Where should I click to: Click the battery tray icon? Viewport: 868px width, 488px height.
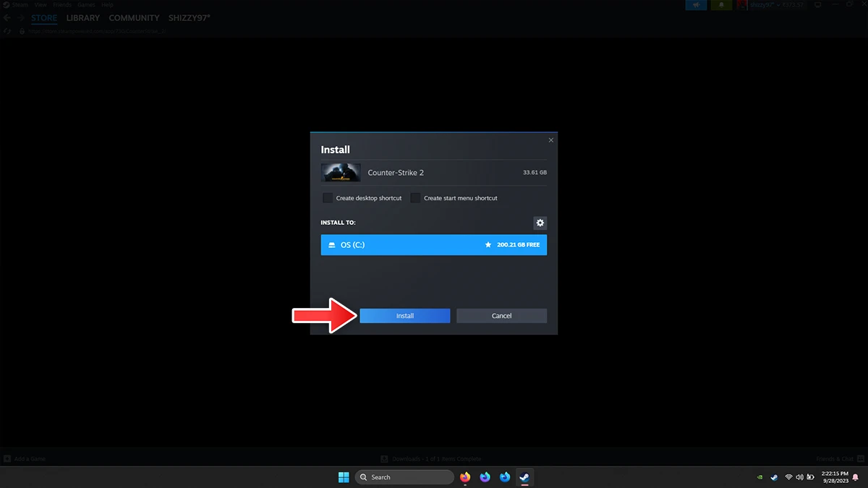click(x=809, y=477)
